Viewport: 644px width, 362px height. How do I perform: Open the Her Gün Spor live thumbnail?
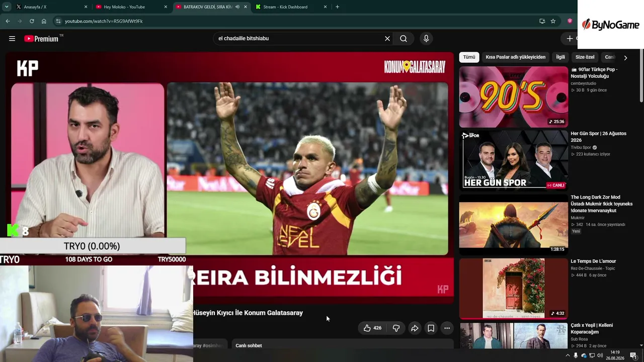click(513, 161)
